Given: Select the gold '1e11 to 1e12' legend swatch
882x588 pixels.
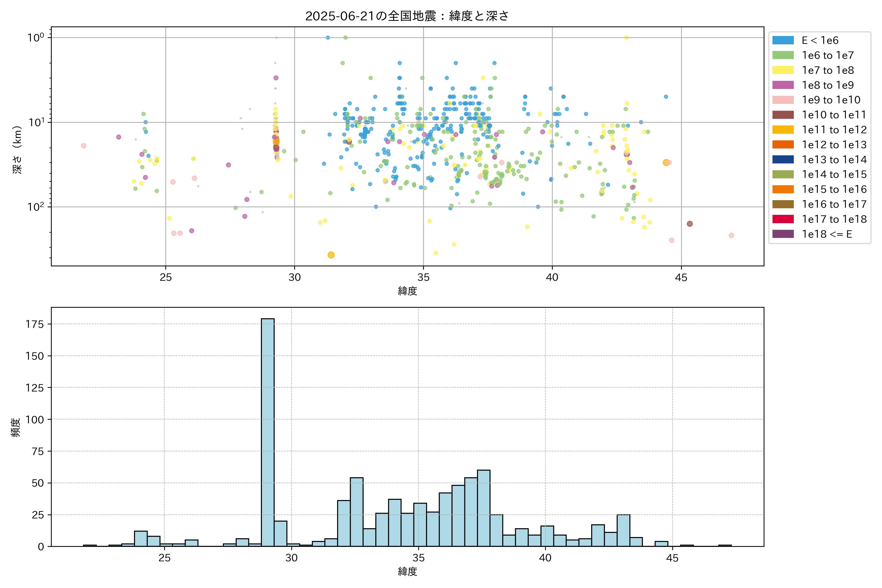Looking at the screenshot, I should 783,130.
